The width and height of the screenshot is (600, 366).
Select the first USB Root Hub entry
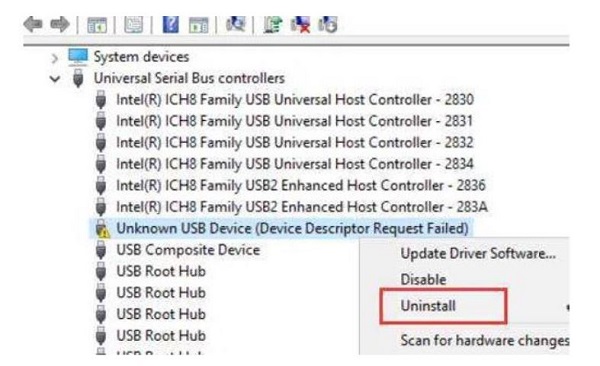[x=161, y=271]
